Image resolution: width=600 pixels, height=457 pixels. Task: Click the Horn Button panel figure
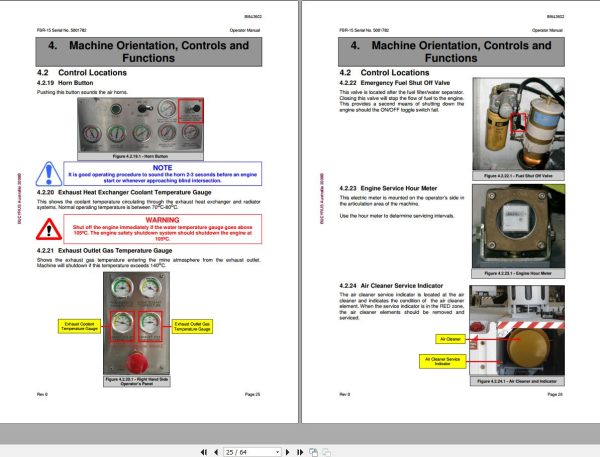(x=140, y=125)
